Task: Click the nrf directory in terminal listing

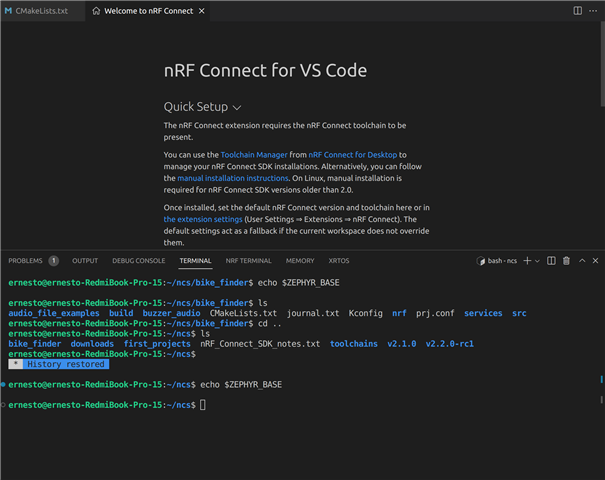Action: coord(399,313)
